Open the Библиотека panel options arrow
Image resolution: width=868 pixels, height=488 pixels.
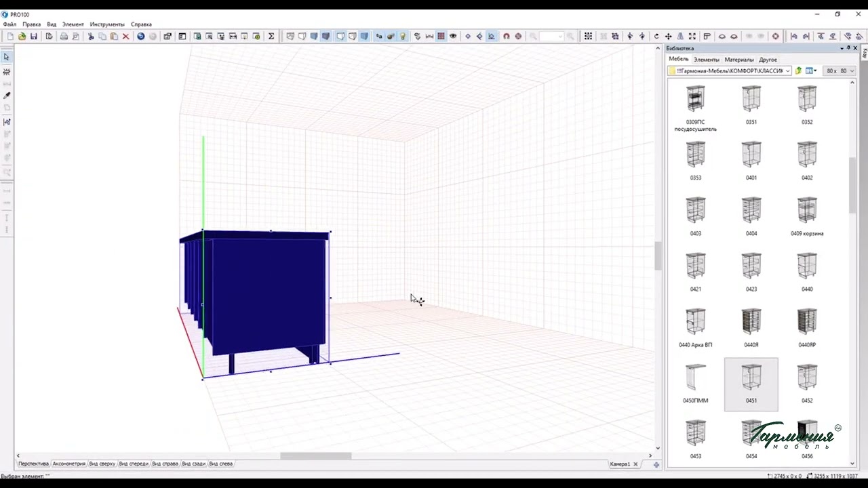[842, 48]
